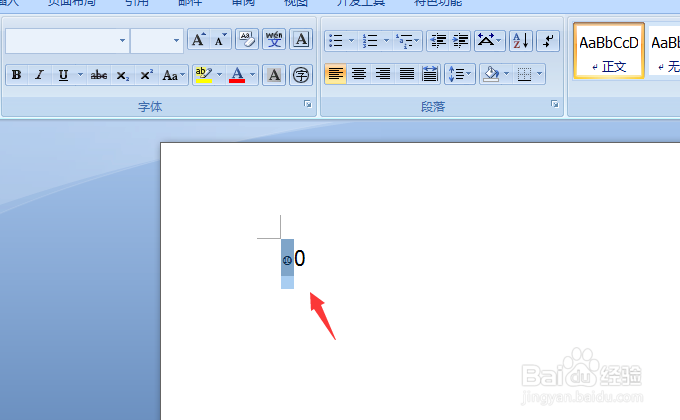The height and width of the screenshot is (420, 680).
Task: Open the font name combo box
Action: tap(68, 41)
